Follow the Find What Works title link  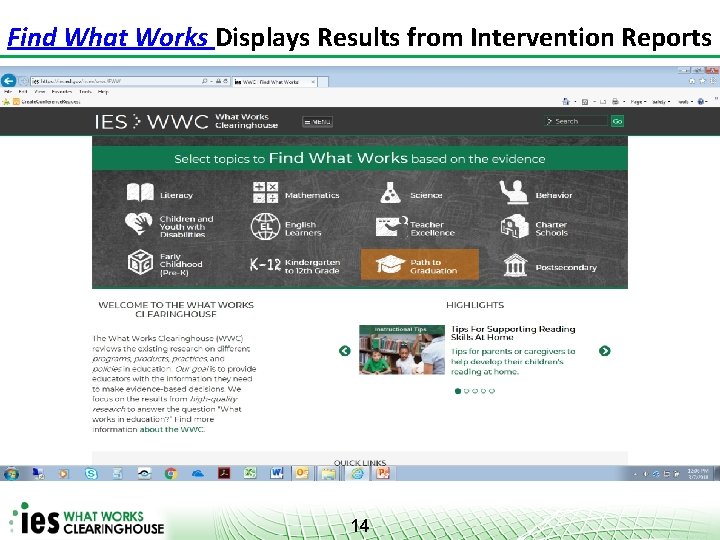point(109,37)
